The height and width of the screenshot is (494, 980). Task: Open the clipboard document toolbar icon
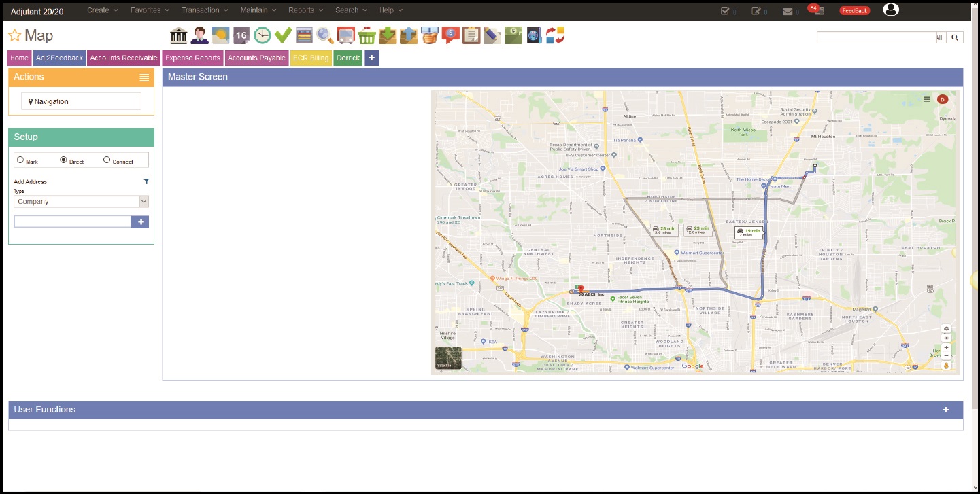pyautogui.click(x=471, y=35)
